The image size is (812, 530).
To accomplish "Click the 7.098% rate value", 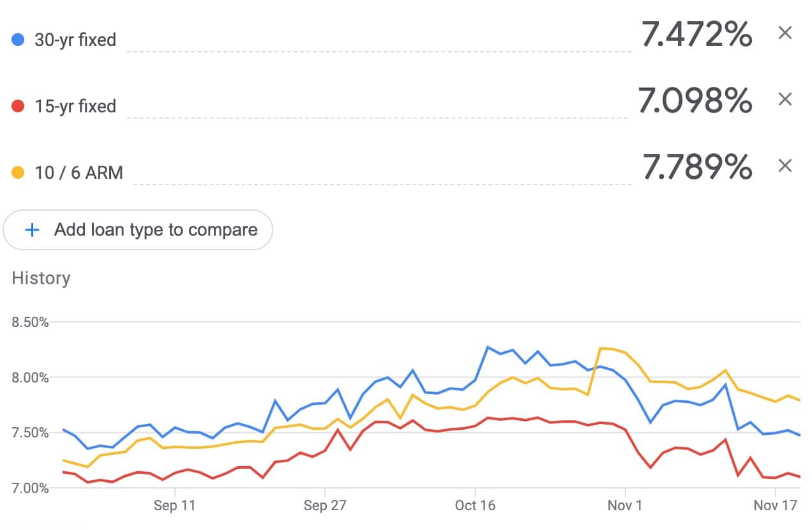I will point(695,101).
